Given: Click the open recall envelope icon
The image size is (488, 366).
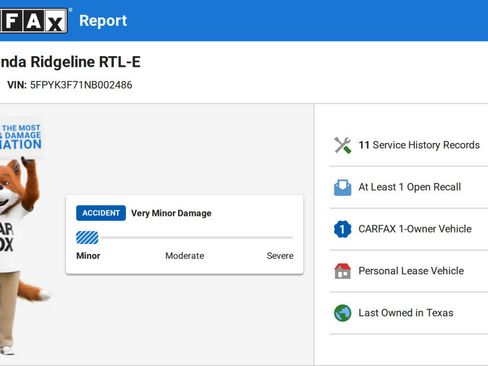Looking at the screenshot, I should [343, 187].
